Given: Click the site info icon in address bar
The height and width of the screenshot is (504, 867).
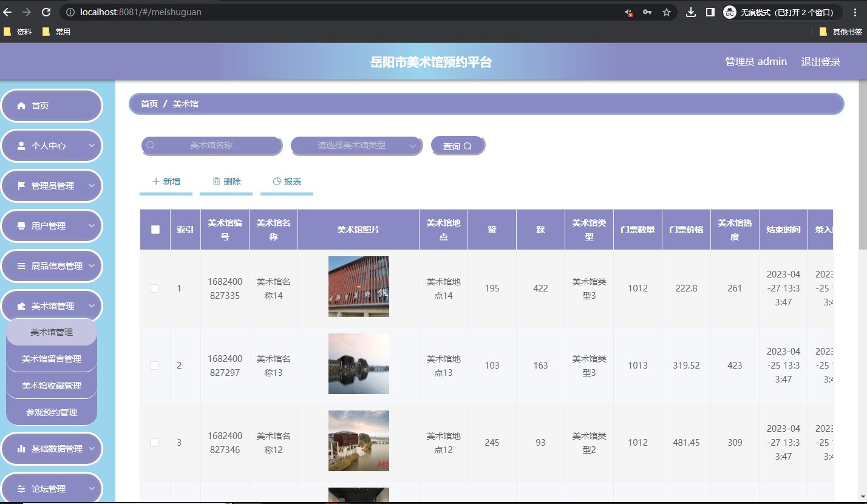Looking at the screenshot, I should (70, 12).
